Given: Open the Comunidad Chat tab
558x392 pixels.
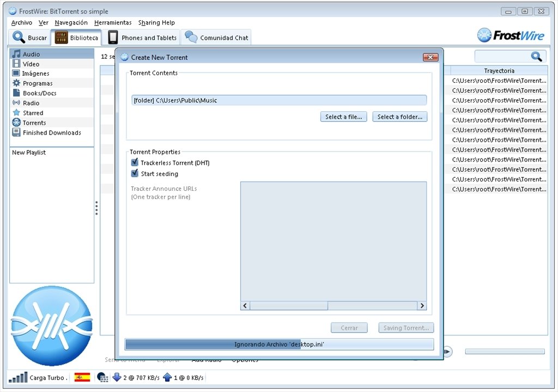Looking at the screenshot, I should pyautogui.click(x=216, y=38).
